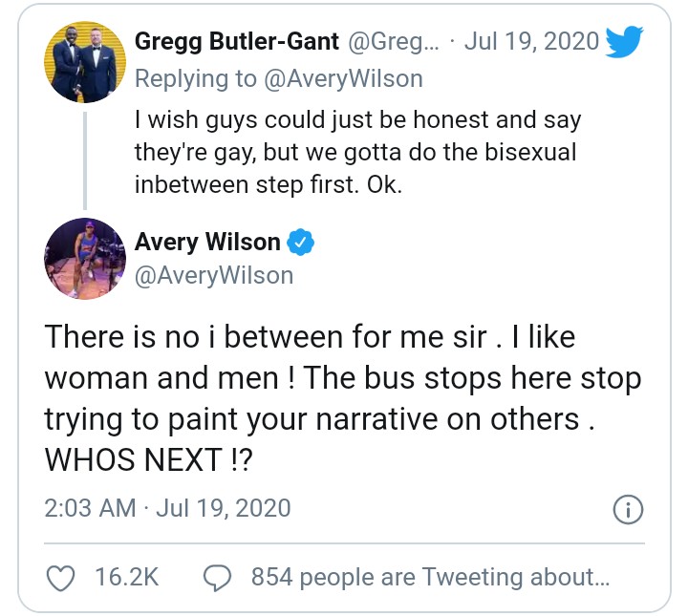This screenshot has width=688, height=616.
Task: Like the tweet with the heart icon
Action: click(61, 577)
